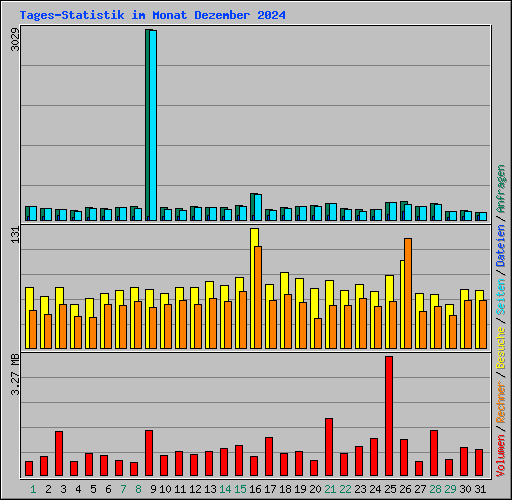Click the 'Volumen' legend label
Image resolution: width=512 pixels, height=500 pixels.
point(501,456)
